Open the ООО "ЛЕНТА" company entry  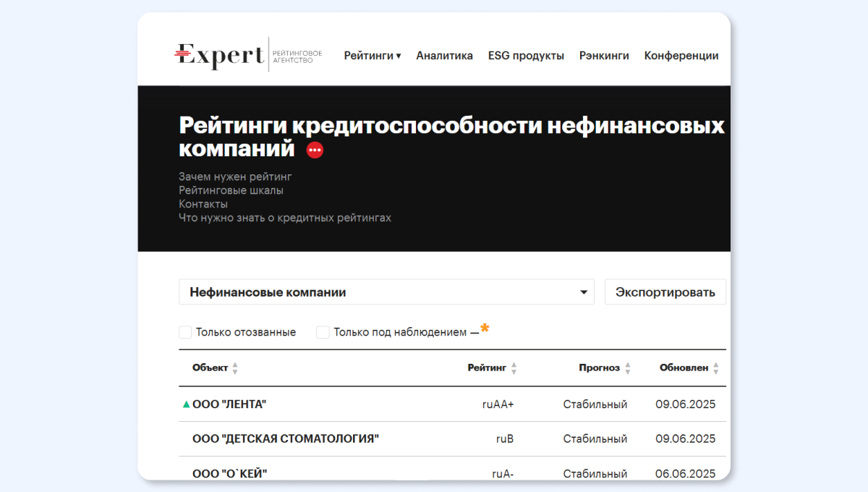pyautogui.click(x=229, y=404)
